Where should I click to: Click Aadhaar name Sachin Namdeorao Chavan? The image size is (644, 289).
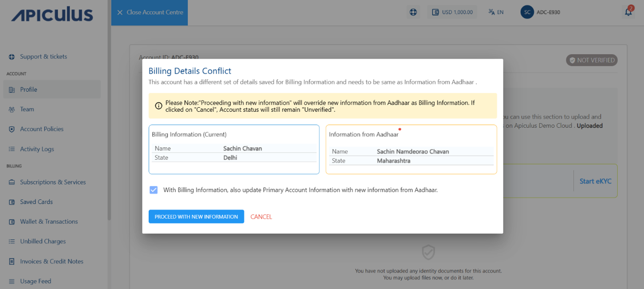pos(413,151)
